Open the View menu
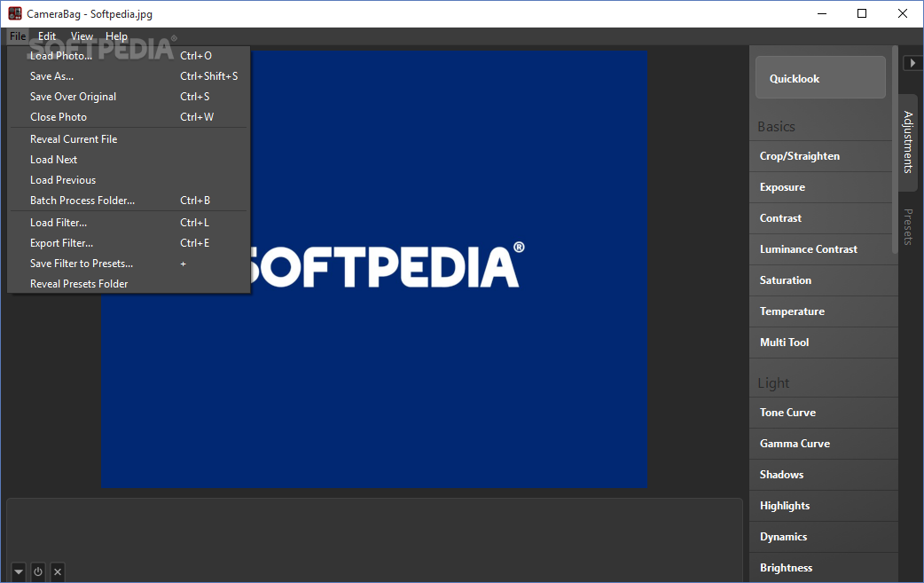The image size is (924, 583). 82,36
